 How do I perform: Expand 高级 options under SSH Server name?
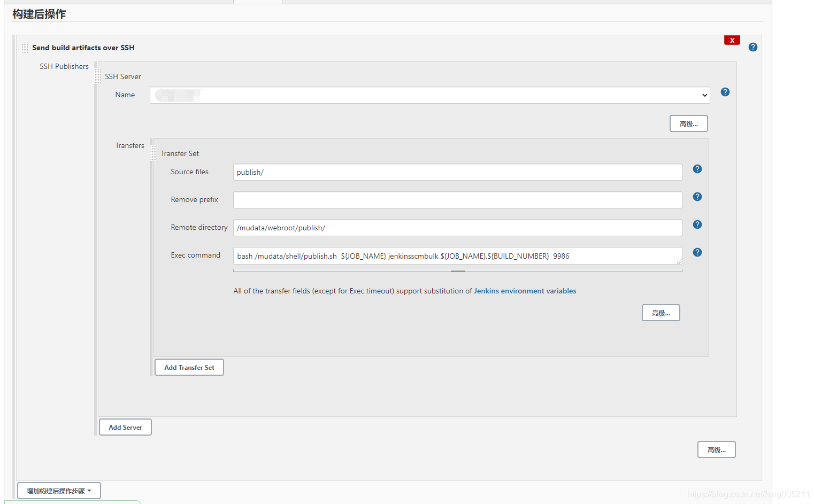pyautogui.click(x=688, y=123)
